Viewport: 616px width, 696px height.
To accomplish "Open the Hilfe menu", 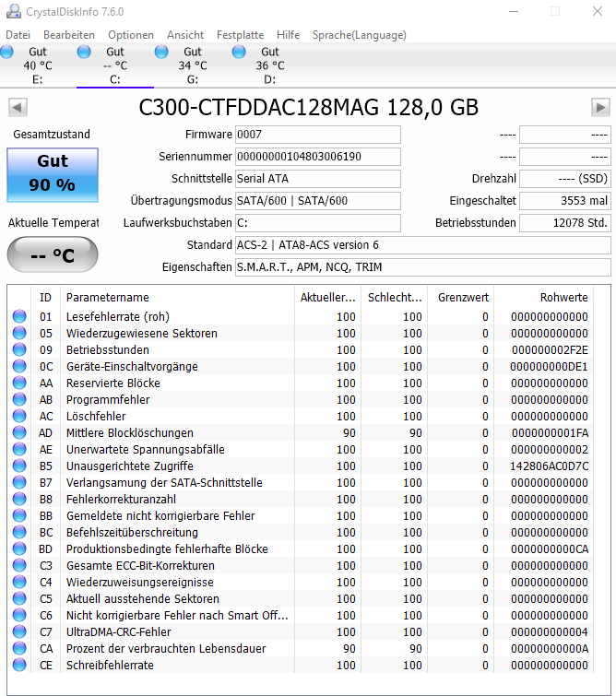I will pos(288,35).
